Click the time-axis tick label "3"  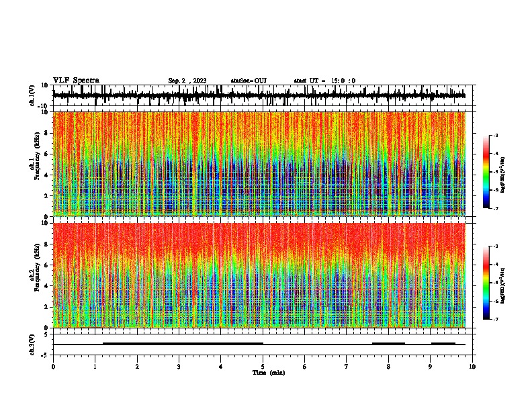[x=179, y=367]
